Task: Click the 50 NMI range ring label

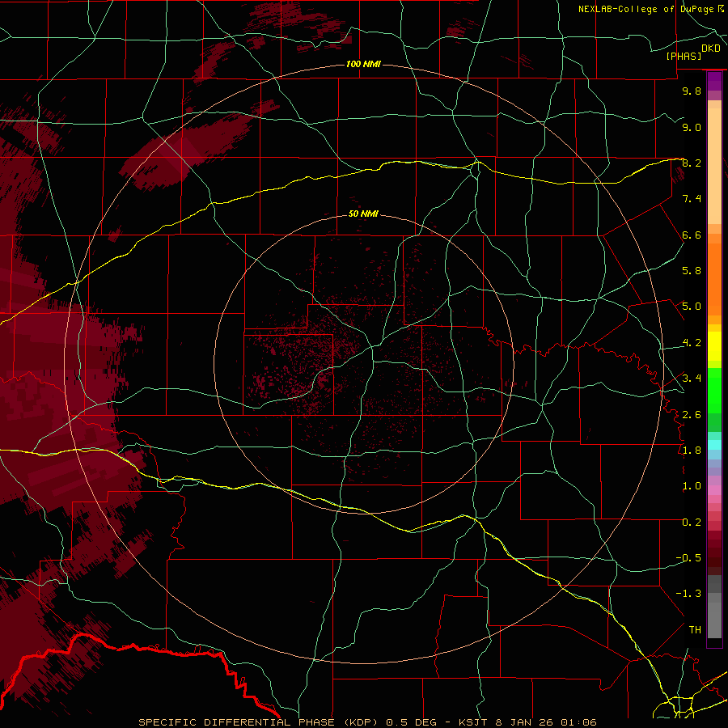Action: coord(363,214)
